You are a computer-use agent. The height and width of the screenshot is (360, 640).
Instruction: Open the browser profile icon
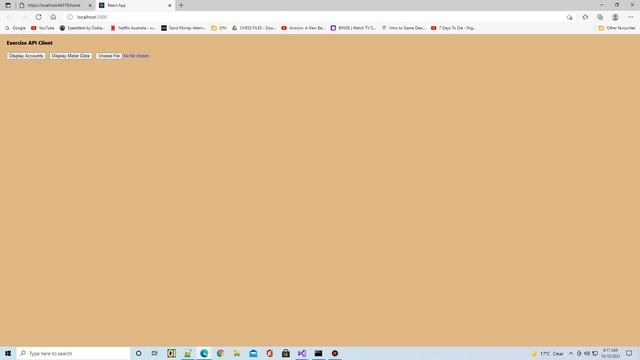click(615, 17)
